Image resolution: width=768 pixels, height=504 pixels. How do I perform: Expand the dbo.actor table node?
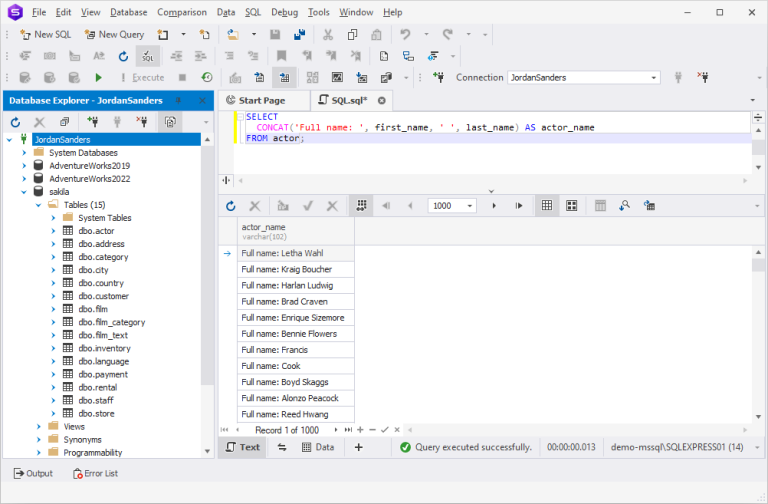coord(53,231)
